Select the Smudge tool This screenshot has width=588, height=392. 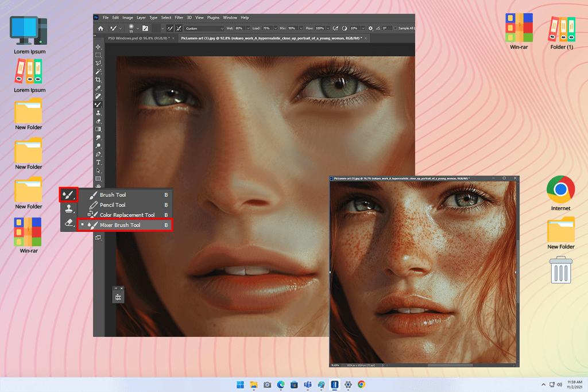[x=98, y=138]
